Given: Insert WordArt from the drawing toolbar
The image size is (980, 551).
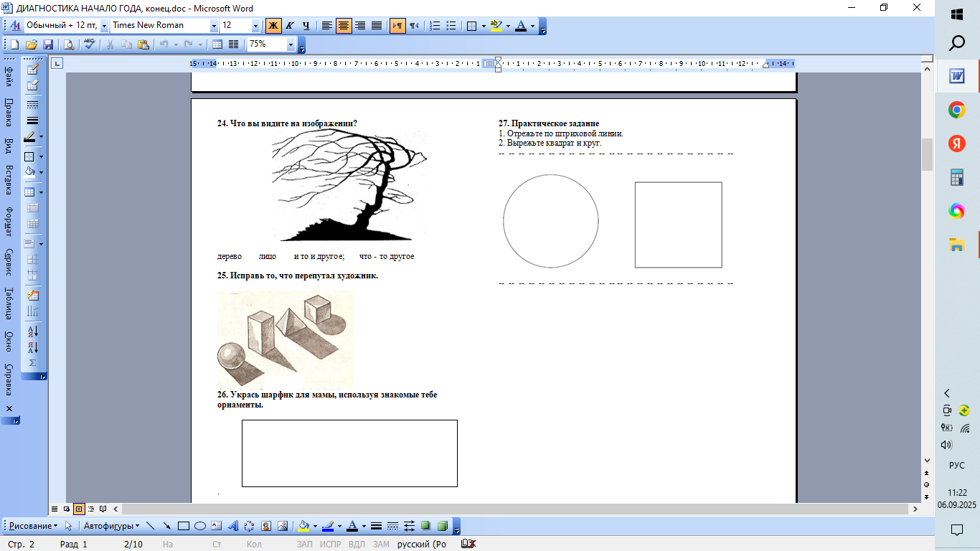Looking at the screenshot, I should tap(232, 526).
